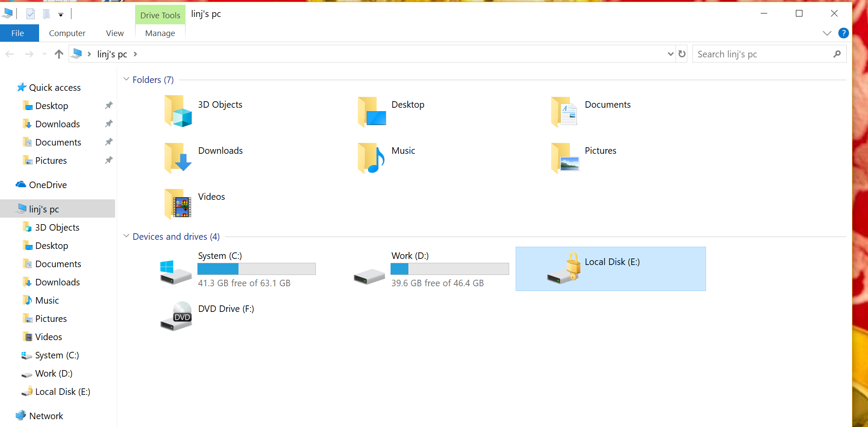Open Desktop under linj's pc in navigation pane
868x427 pixels.
click(x=52, y=246)
